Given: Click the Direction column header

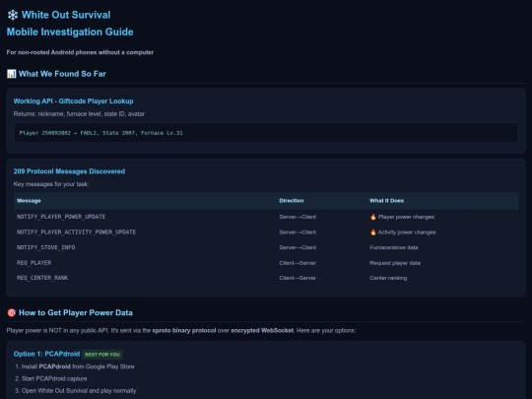Looking at the screenshot, I should click(x=292, y=201).
